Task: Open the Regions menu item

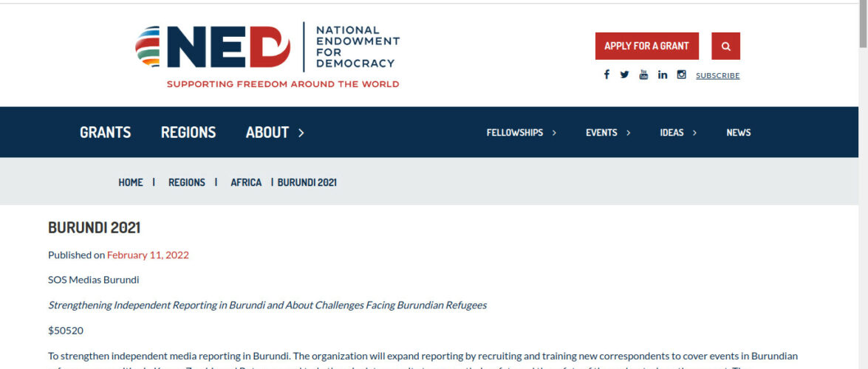Action: coord(188,133)
